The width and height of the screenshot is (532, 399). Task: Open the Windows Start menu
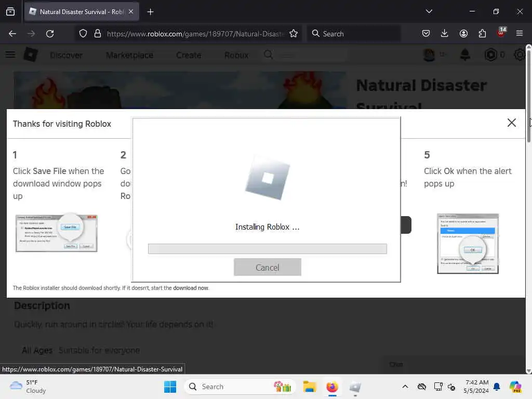170,387
